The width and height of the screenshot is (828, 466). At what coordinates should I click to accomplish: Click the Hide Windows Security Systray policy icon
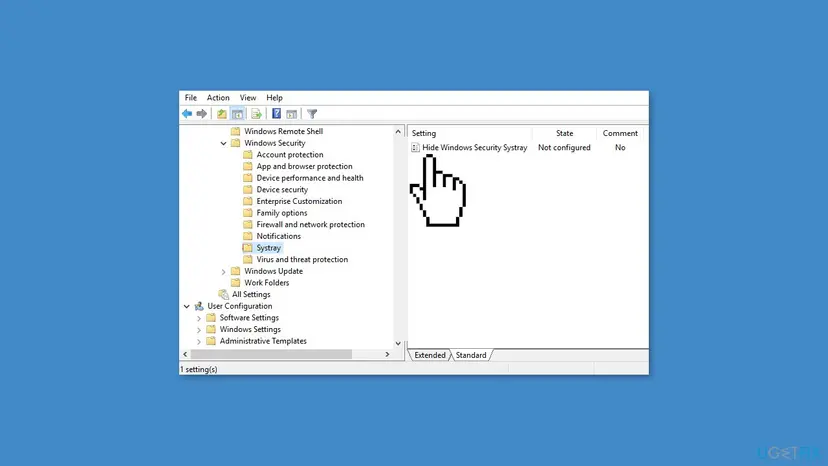pyautogui.click(x=415, y=147)
